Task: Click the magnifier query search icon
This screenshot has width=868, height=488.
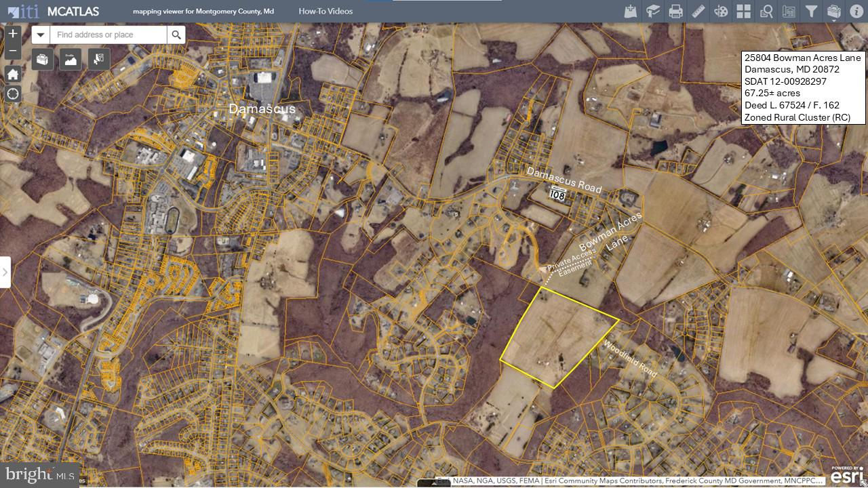Action: pyautogui.click(x=766, y=12)
